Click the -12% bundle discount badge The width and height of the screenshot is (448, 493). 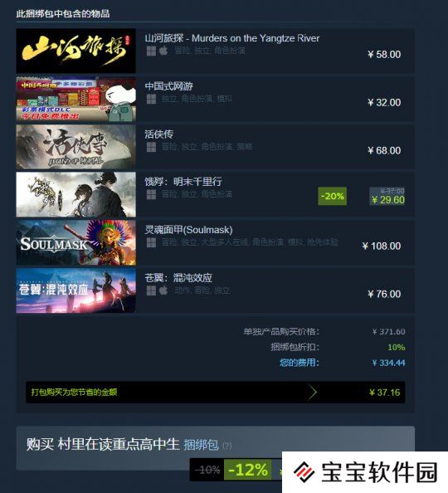point(248,470)
